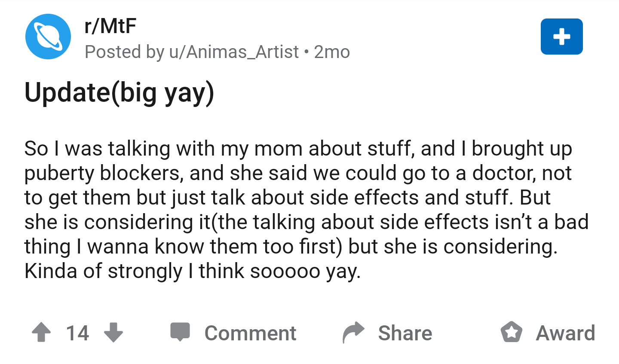Click the vote count 14
Image resolution: width=619 pixels, height=364 pixels.
77,333
